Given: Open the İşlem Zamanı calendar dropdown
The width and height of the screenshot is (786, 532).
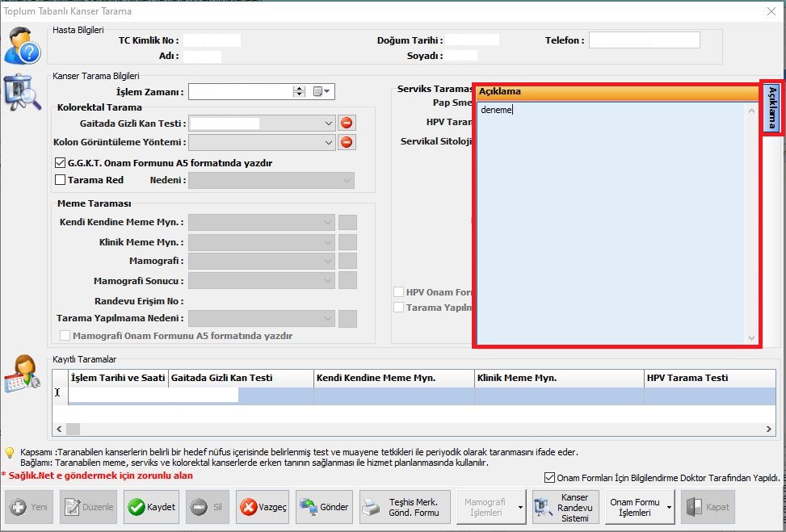Looking at the screenshot, I should [322, 92].
